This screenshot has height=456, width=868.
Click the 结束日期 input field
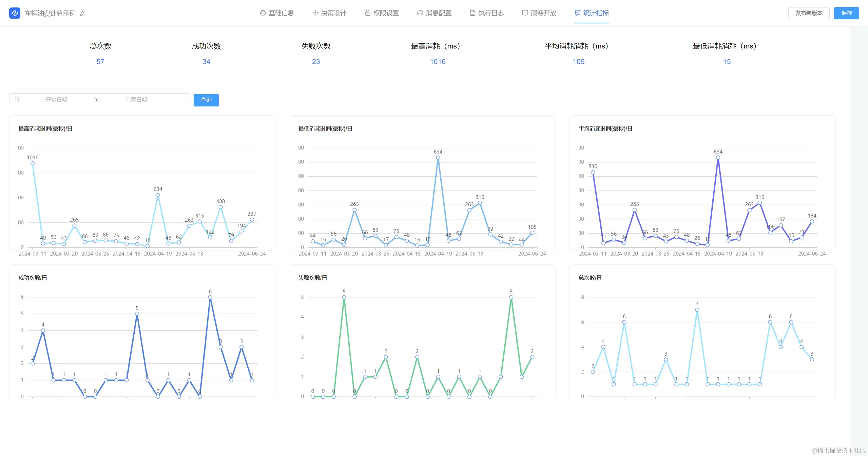click(136, 100)
